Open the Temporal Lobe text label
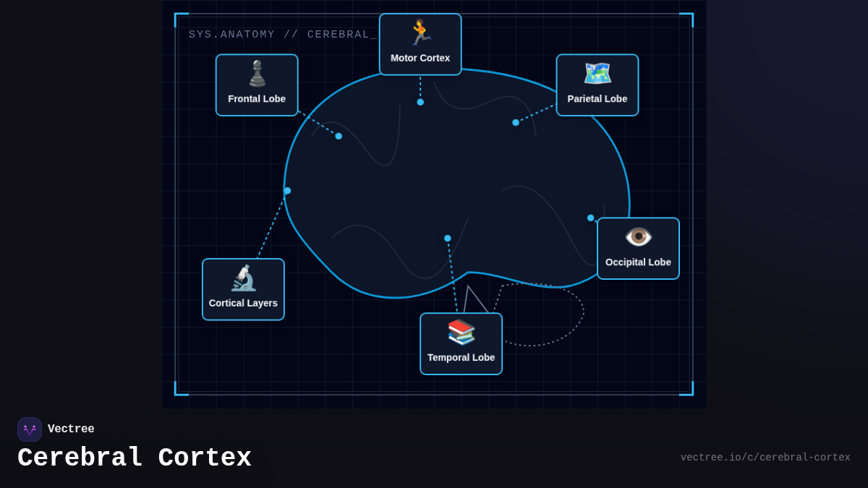This screenshot has height=488, width=868. 461,357
